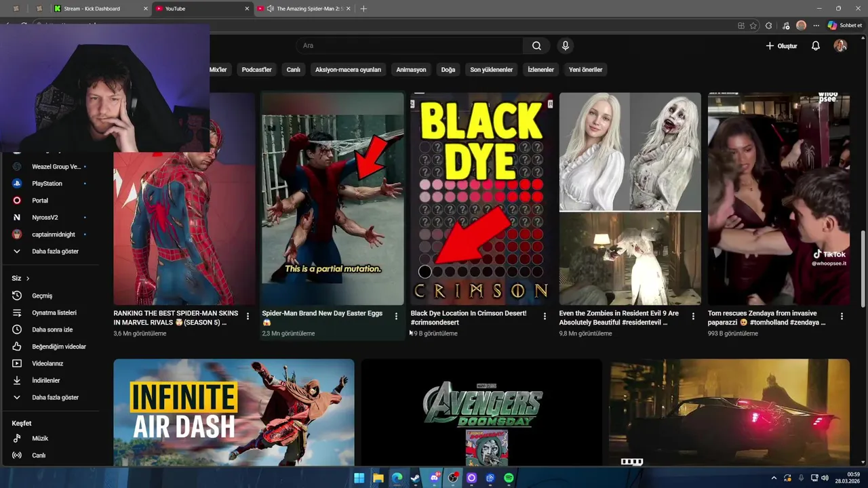The height and width of the screenshot is (488, 868).
Task: Open the BLACK DYE Crimson thumbnail
Action: (x=481, y=199)
